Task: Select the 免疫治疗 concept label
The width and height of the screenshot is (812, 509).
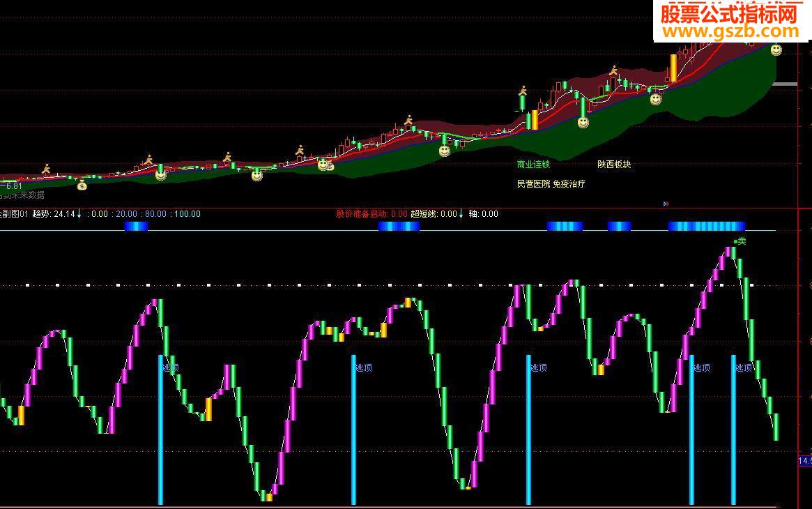Action: point(569,184)
